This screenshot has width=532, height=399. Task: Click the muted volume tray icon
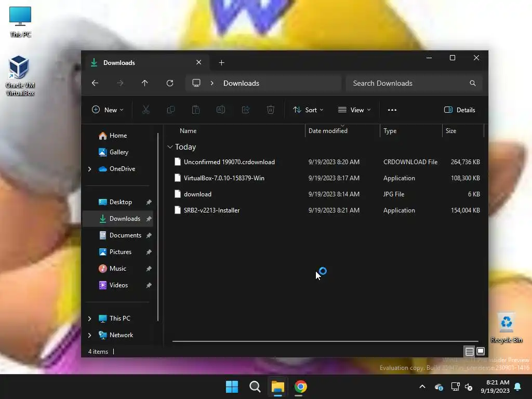coord(469,387)
